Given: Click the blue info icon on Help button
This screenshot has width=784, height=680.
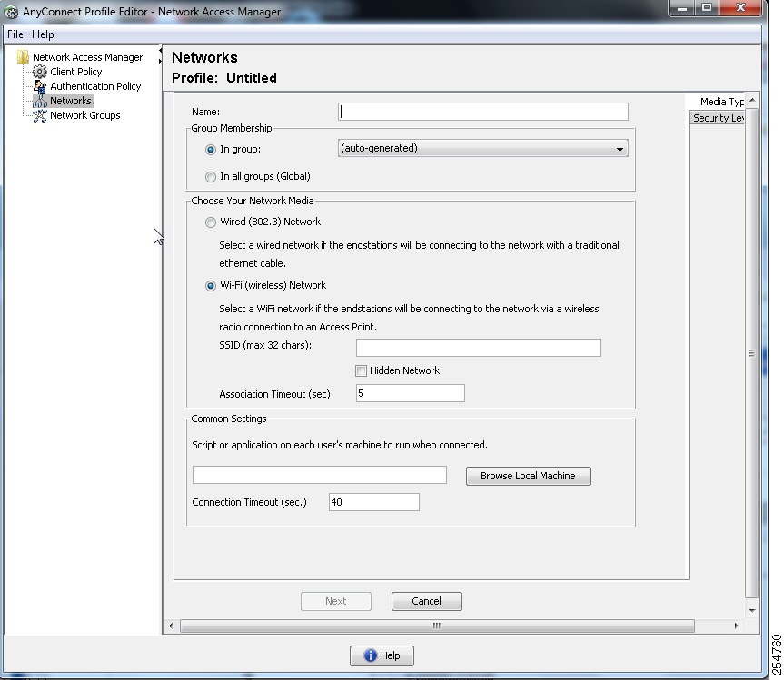Looking at the screenshot, I should pos(370,655).
